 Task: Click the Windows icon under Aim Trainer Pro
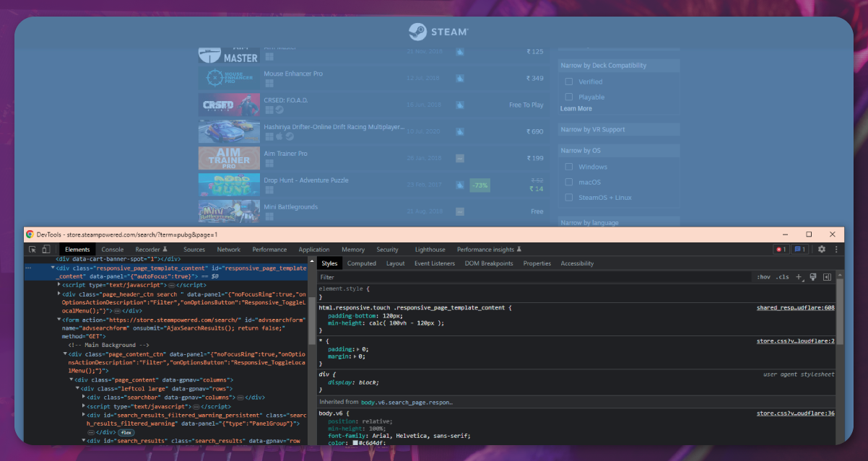click(269, 163)
